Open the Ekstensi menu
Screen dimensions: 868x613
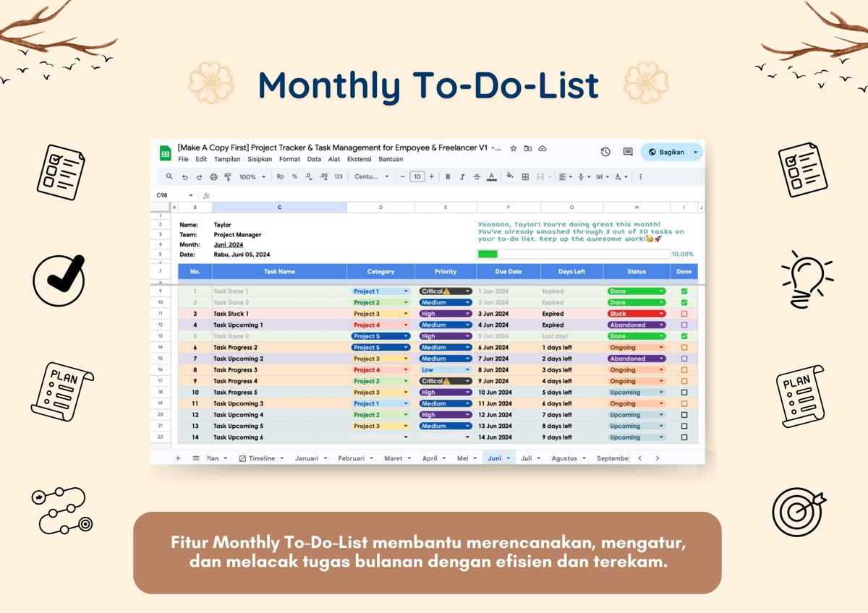pyautogui.click(x=359, y=159)
